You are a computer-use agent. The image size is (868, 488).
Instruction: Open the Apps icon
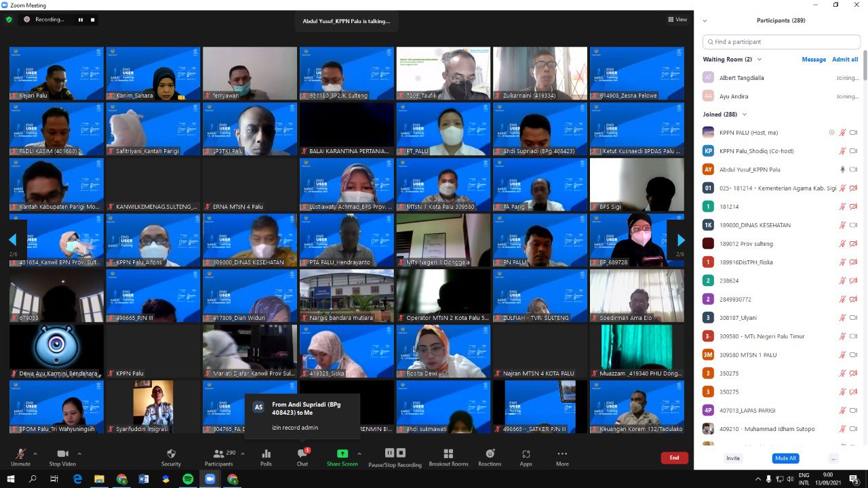point(526,454)
